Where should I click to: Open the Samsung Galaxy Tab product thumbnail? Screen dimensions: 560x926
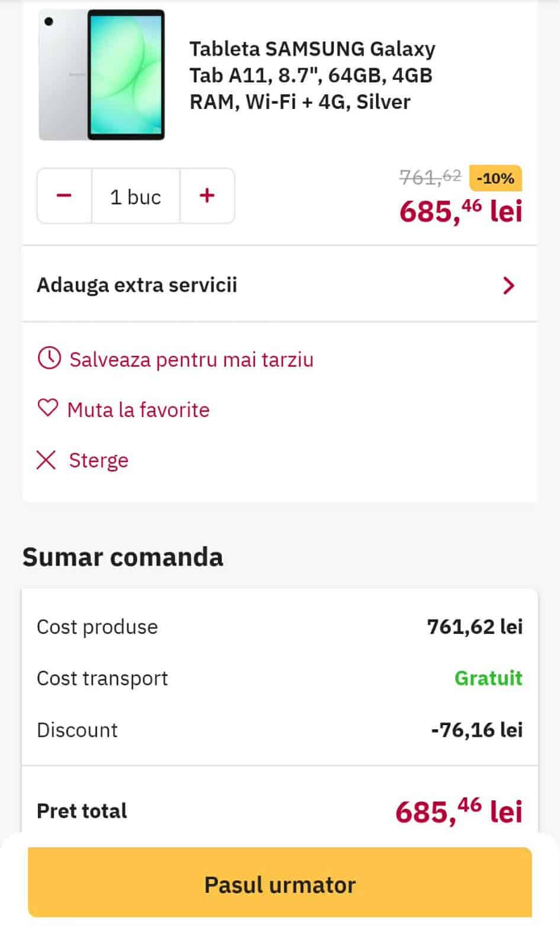click(102, 75)
